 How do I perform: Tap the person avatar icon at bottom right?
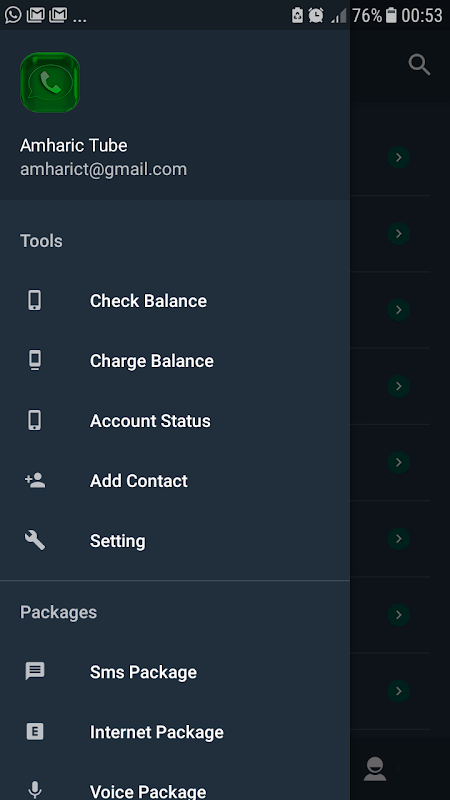coord(374,768)
